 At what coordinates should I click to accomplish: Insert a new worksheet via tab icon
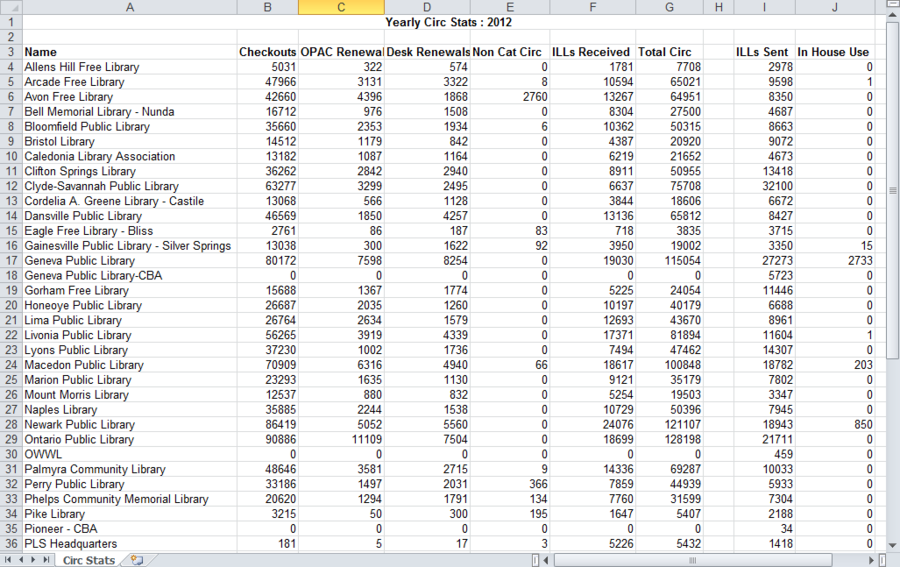pyautogui.click(x=137, y=560)
